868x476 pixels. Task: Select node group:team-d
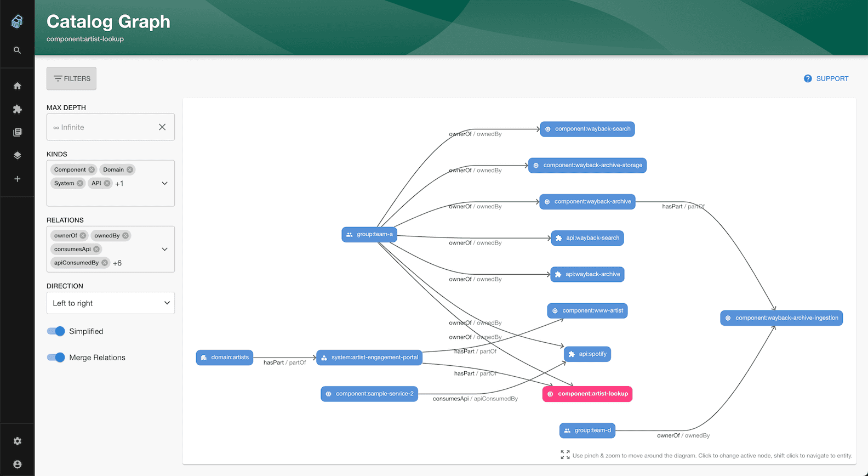click(x=587, y=430)
